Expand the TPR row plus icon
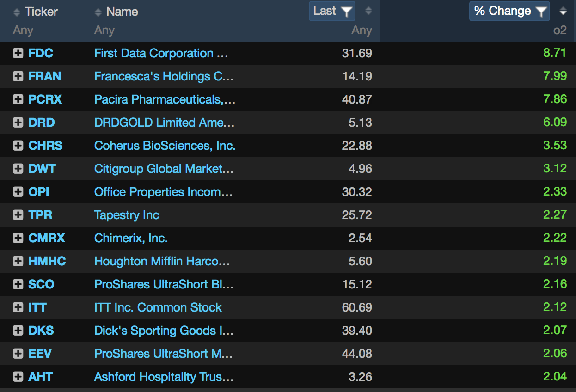The width and height of the screenshot is (576, 392). [18, 215]
